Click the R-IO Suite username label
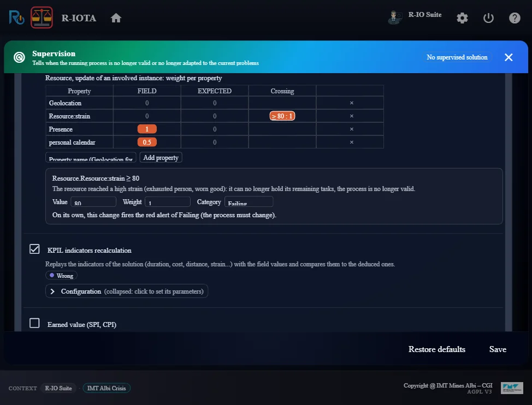Image resolution: width=532 pixels, height=405 pixels. (x=425, y=15)
